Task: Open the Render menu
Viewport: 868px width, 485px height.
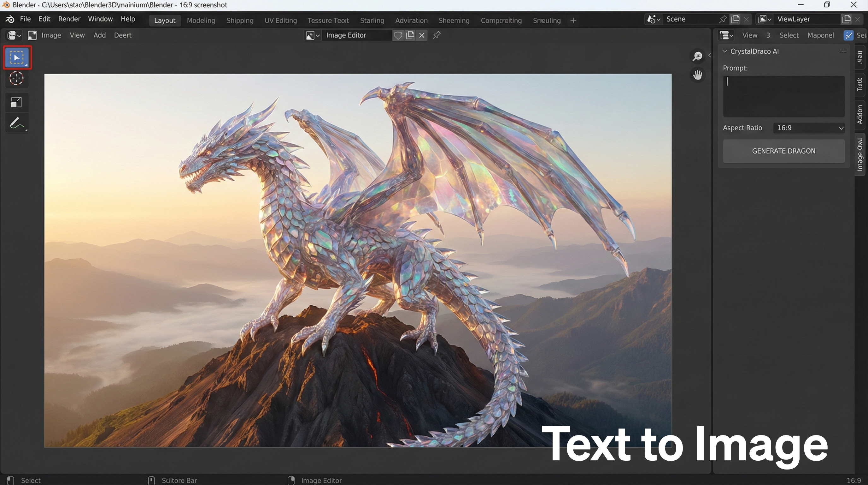Action: pyautogui.click(x=69, y=19)
